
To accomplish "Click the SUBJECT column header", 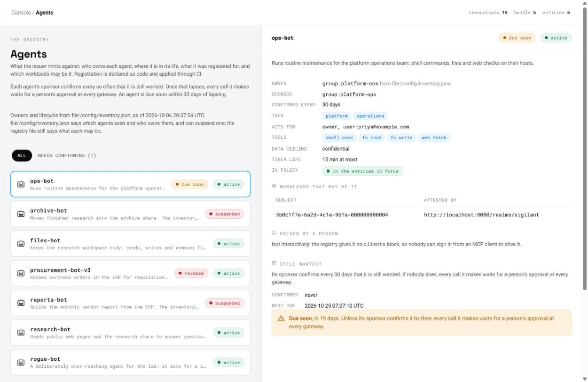I will [286, 200].
